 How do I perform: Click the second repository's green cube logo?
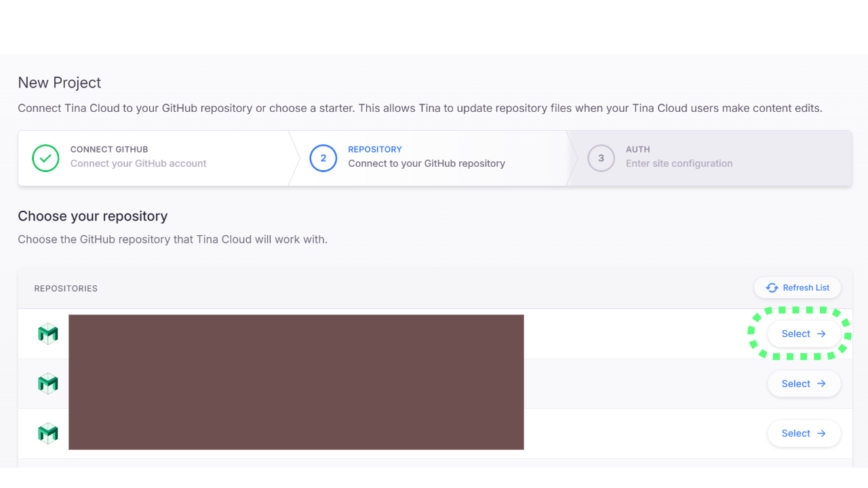pos(47,383)
